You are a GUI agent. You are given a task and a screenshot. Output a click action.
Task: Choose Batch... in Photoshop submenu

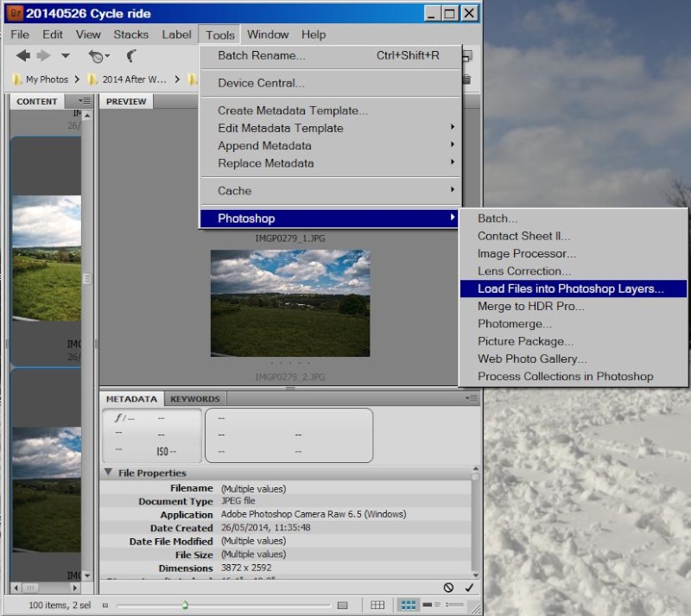pyautogui.click(x=573, y=219)
